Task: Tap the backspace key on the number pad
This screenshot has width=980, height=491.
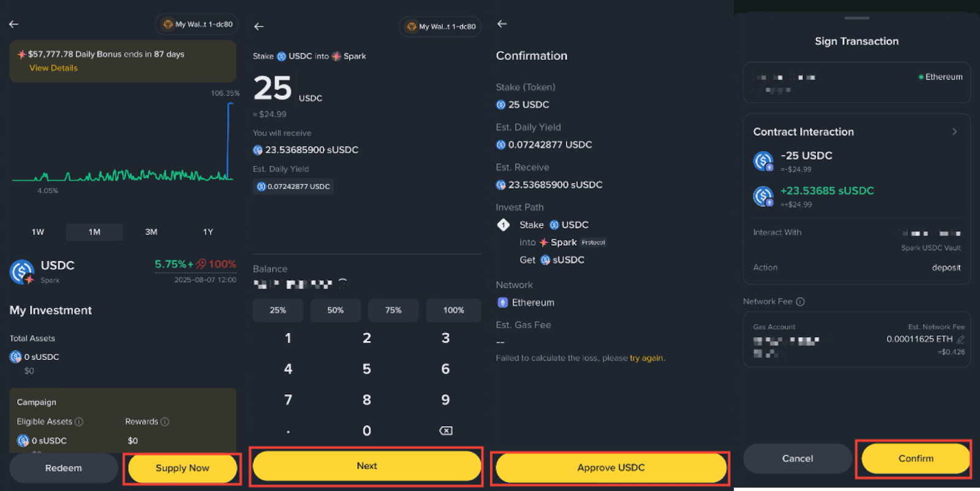Action: [446, 431]
